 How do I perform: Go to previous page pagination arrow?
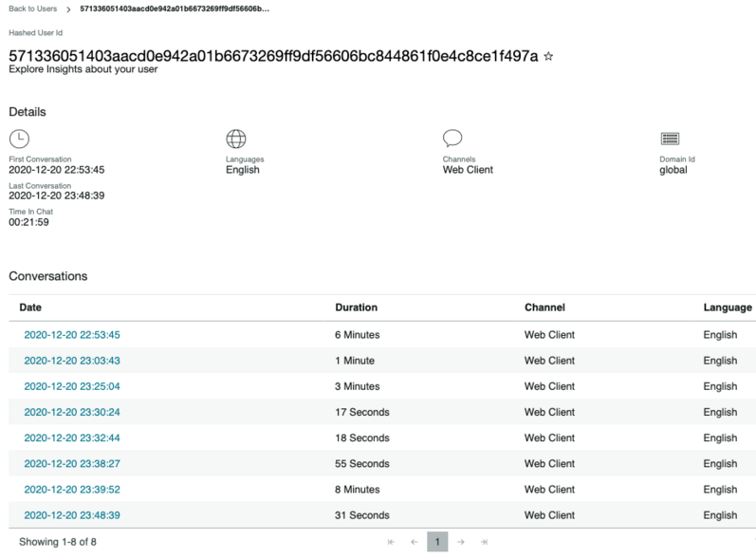[x=415, y=542]
